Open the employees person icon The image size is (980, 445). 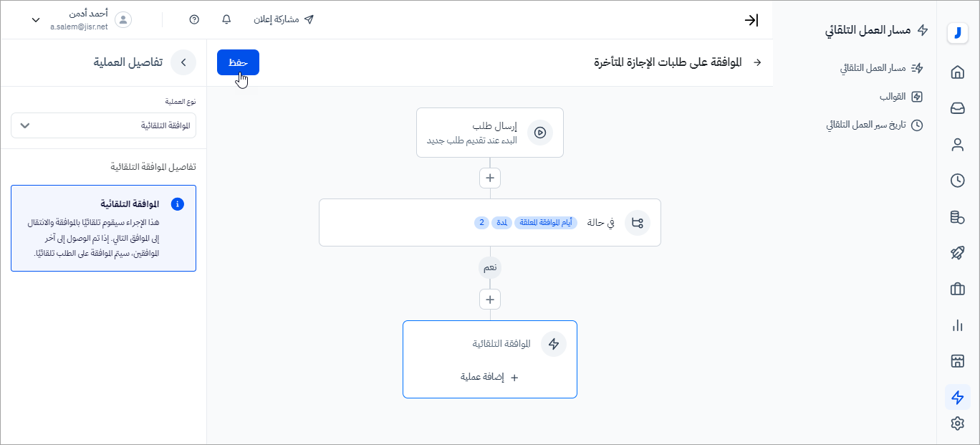coord(957,144)
